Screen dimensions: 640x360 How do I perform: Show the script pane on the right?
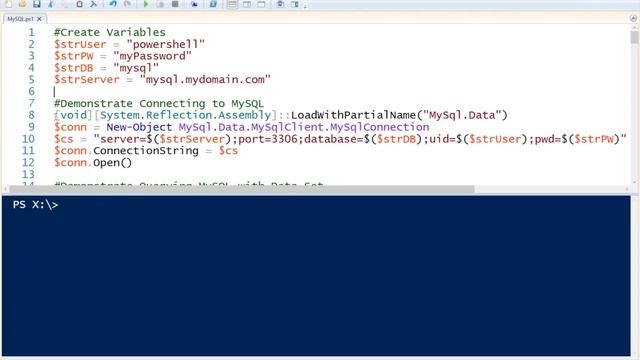click(247, 4)
